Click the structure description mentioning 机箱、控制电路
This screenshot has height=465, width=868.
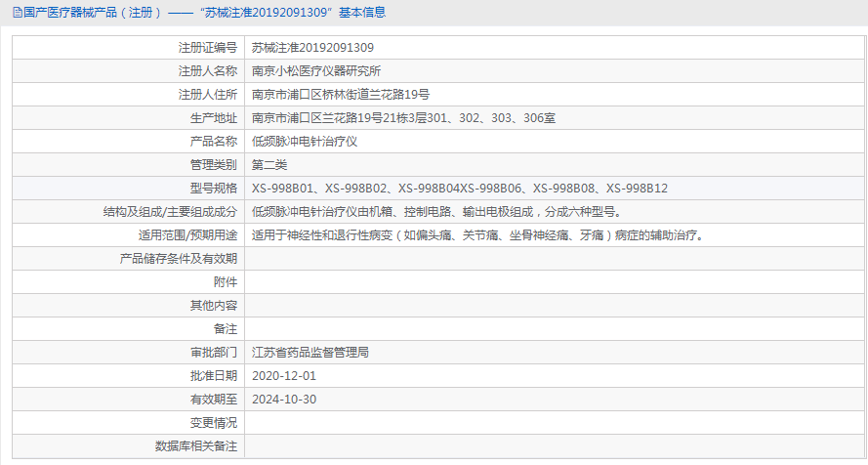(x=437, y=212)
